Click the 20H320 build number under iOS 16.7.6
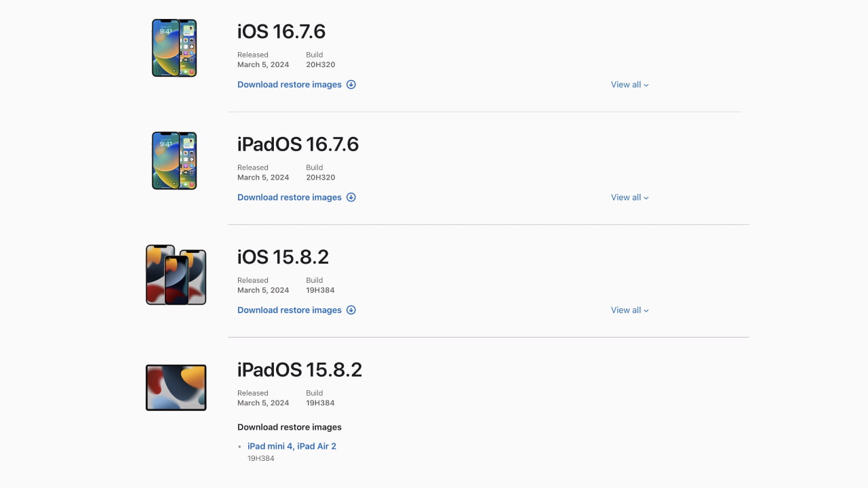 tap(320, 64)
